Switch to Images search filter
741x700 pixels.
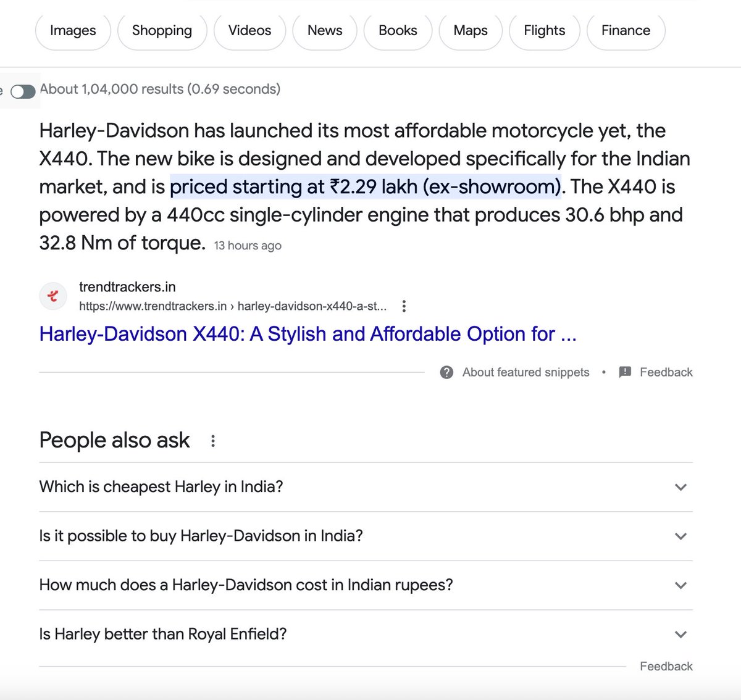pyautogui.click(x=73, y=31)
